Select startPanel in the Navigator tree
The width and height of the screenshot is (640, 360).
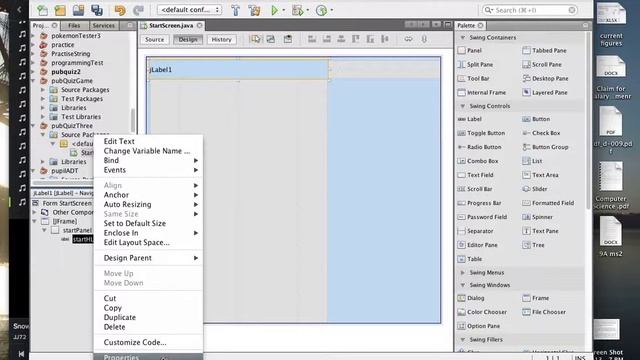coord(77,231)
